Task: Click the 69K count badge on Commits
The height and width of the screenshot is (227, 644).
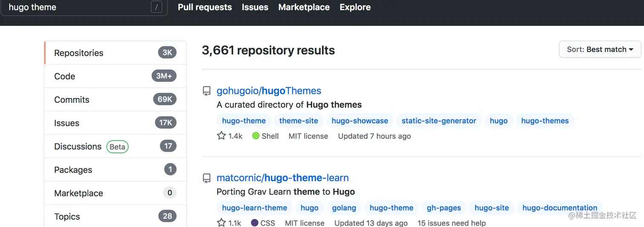Action: click(x=165, y=99)
